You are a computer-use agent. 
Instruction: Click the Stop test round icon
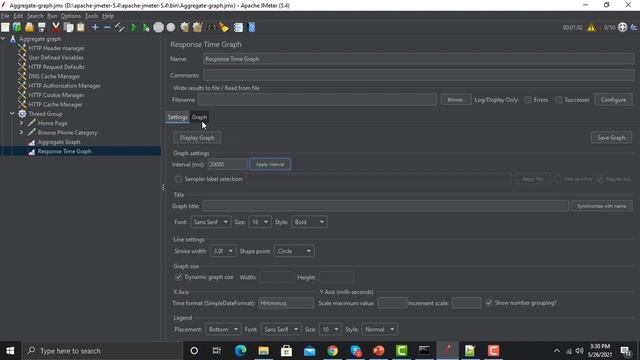tap(158, 27)
